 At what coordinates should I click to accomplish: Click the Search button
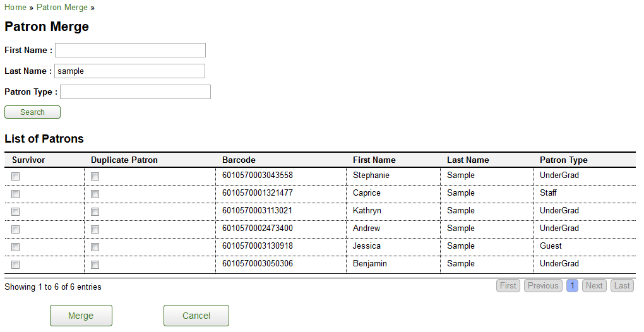point(32,112)
